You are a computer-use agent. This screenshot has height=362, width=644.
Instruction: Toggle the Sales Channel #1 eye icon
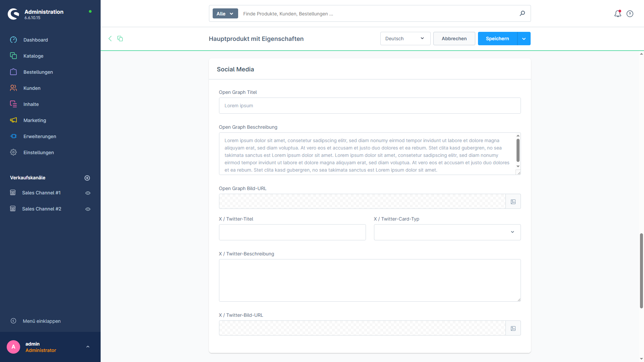[88, 193]
